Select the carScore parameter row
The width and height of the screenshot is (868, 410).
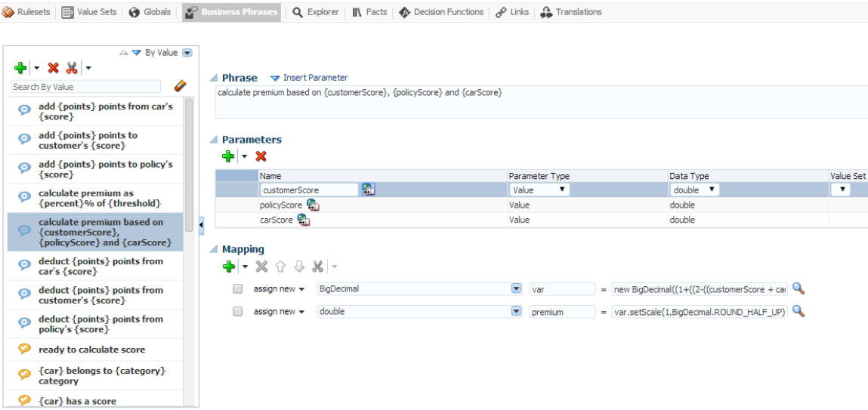click(x=542, y=220)
